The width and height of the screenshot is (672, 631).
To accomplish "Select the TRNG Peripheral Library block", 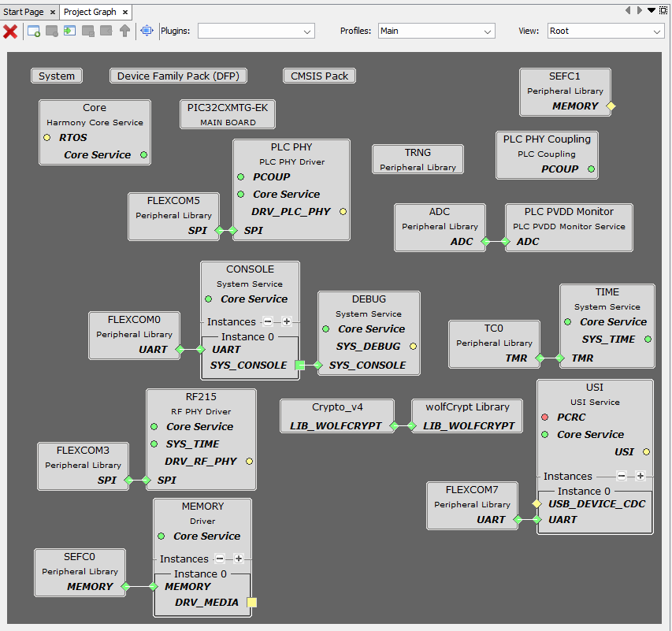I will coord(418,159).
